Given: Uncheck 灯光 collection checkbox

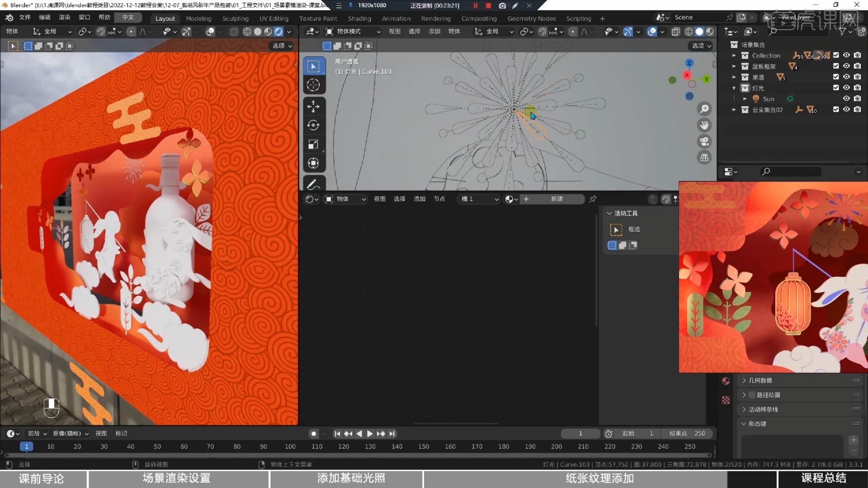Looking at the screenshot, I should pyautogui.click(x=836, y=88).
